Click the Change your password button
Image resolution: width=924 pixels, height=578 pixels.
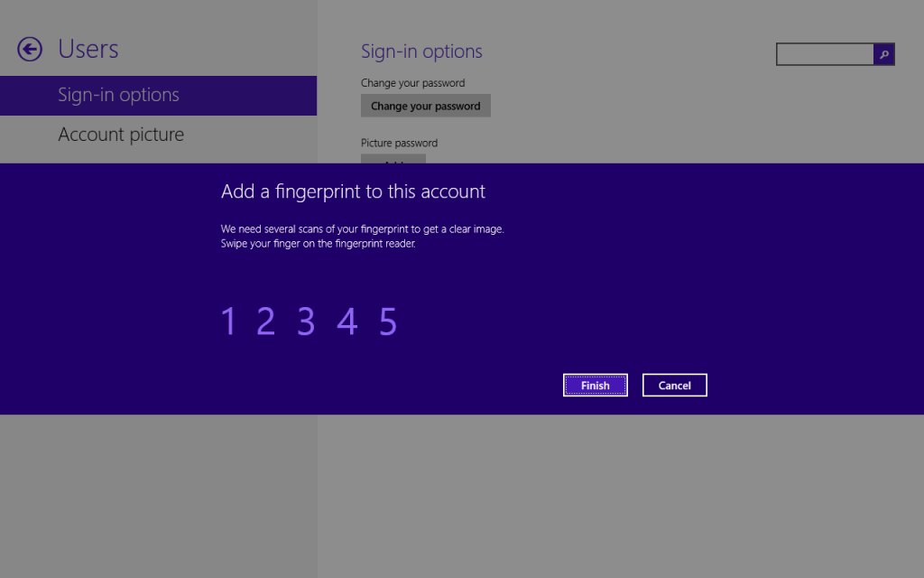[x=425, y=106]
